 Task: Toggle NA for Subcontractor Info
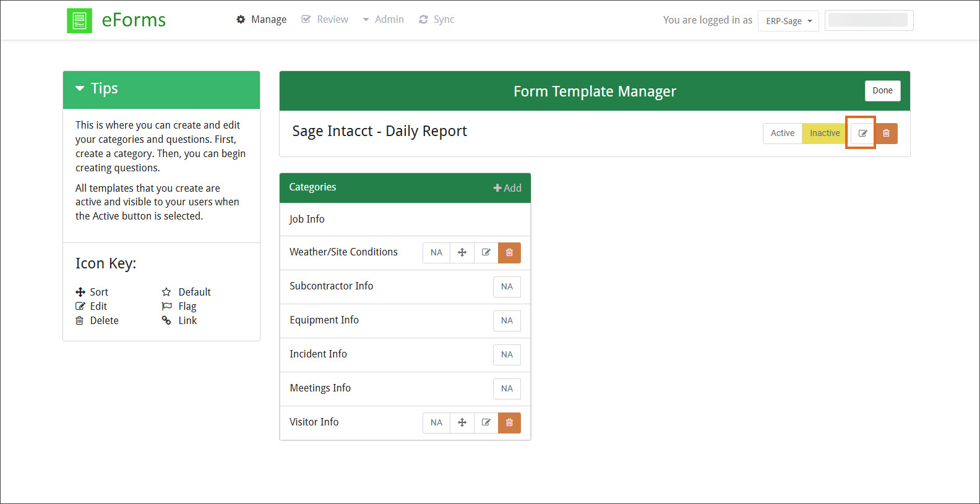pos(507,286)
